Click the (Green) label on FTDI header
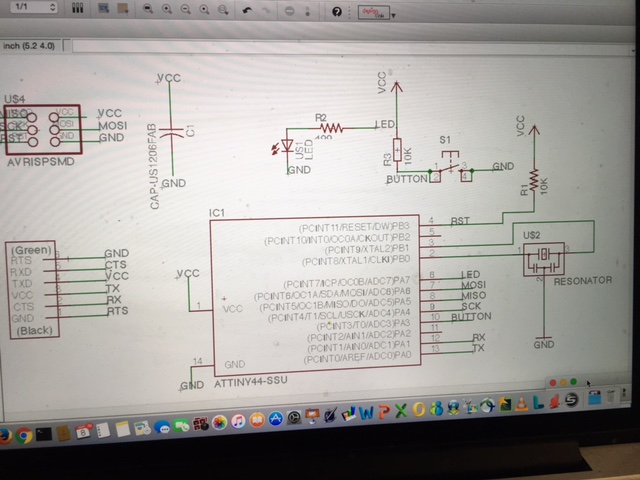 tap(31, 250)
